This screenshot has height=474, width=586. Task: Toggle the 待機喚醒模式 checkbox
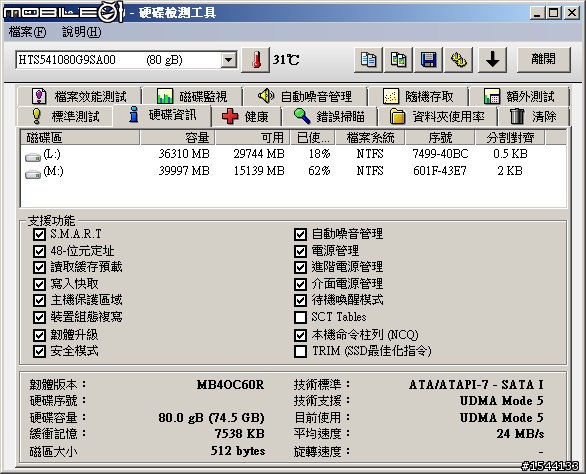[300, 300]
